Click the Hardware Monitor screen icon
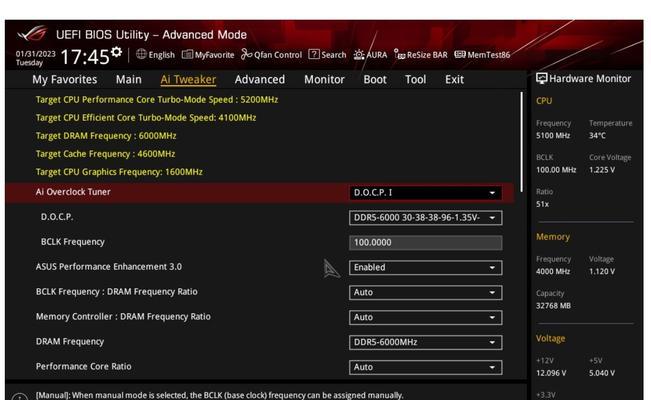The width and height of the screenshot is (651, 400). (541, 78)
